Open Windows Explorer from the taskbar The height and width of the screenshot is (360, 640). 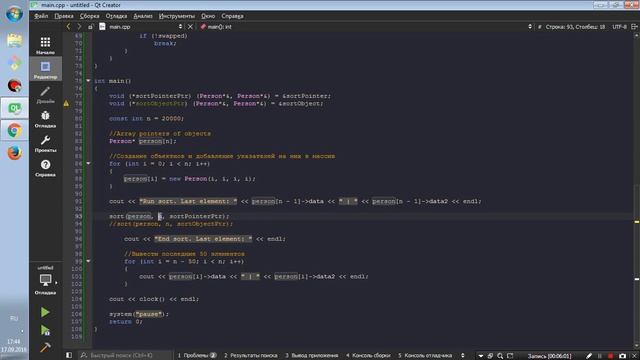point(14,40)
